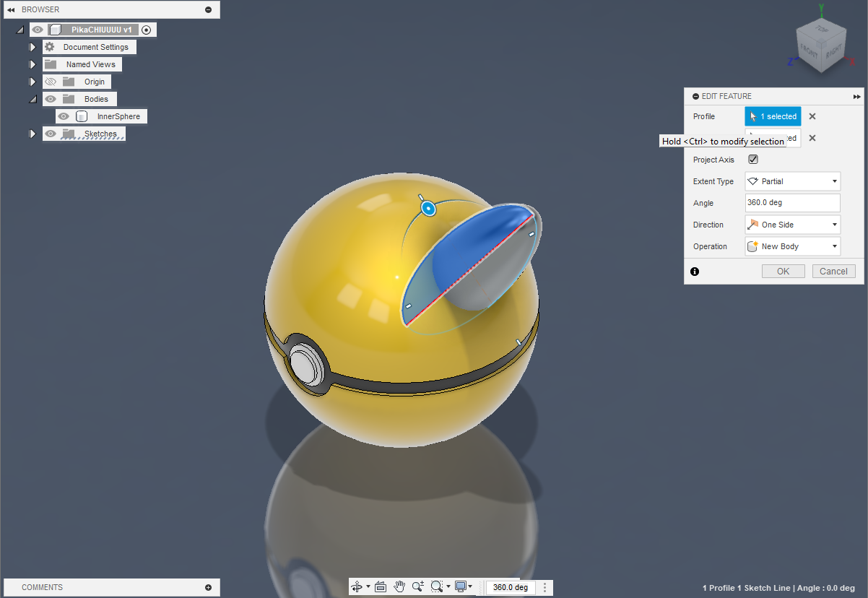Click the COMMENTS panel label
The image size is (868, 598).
click(x=42, y=587)
